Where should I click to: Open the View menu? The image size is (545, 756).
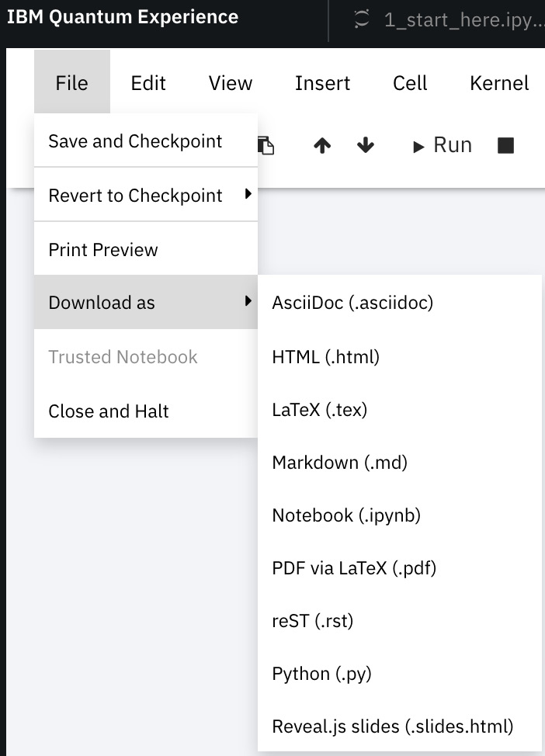click(231, 83)
